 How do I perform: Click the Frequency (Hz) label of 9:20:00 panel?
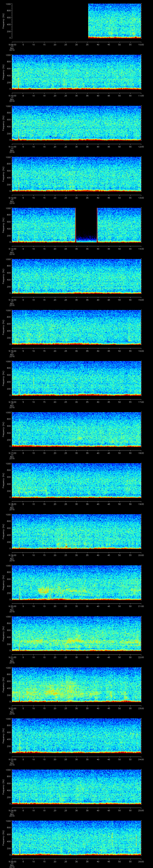tap(3, 583)
